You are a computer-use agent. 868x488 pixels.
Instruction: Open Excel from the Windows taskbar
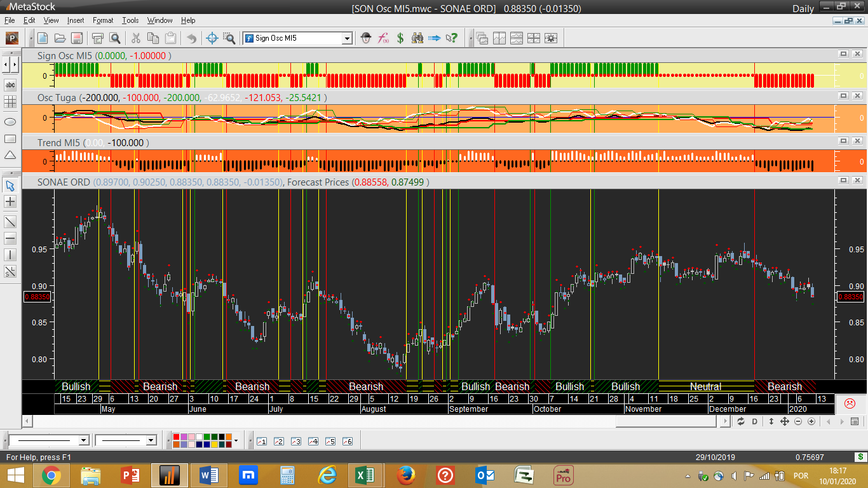(364, 475)
